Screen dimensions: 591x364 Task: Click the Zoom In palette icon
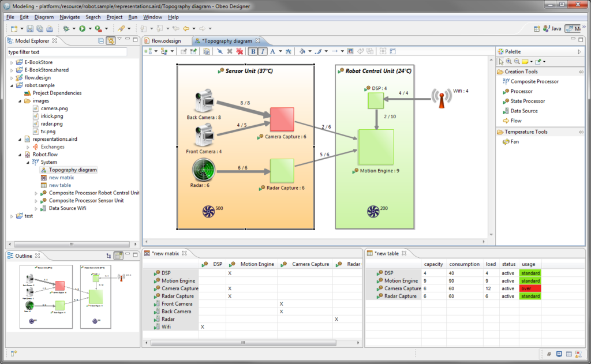(x=508, y=61)
